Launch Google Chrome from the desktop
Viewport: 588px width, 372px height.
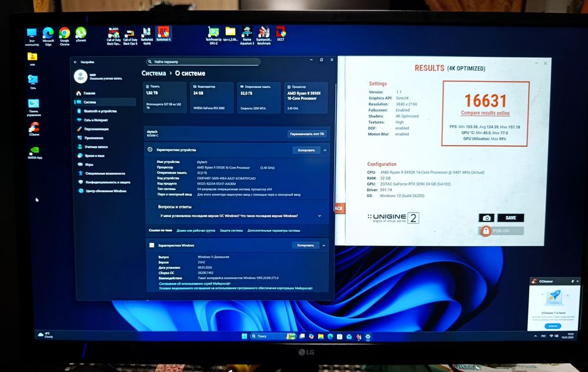pyautogui.click(x=65, y=36)
